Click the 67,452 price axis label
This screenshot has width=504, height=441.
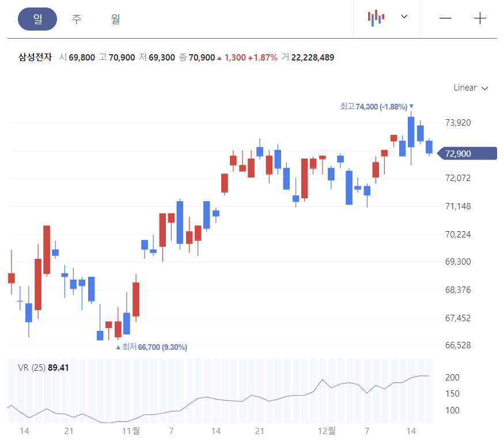point(458,318)
